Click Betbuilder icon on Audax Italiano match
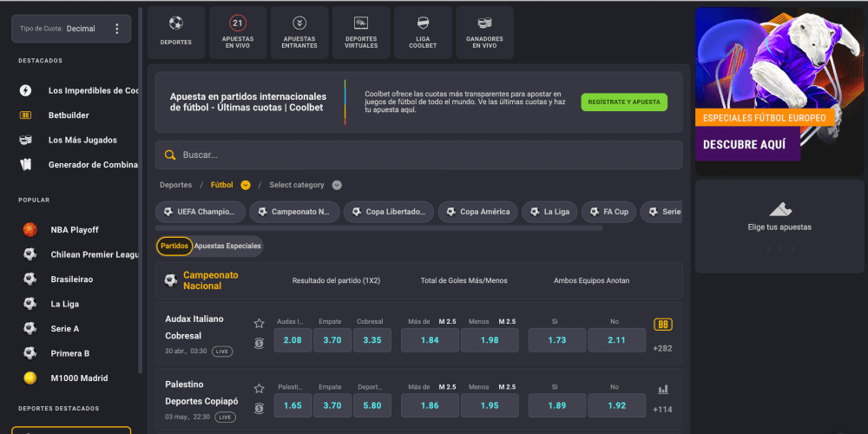 pos(663,325)
